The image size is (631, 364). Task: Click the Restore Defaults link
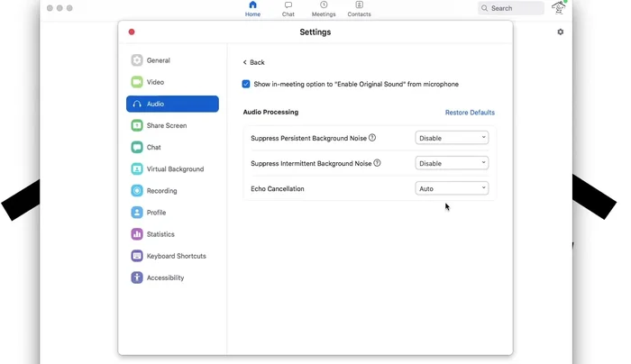coord(470,113)
